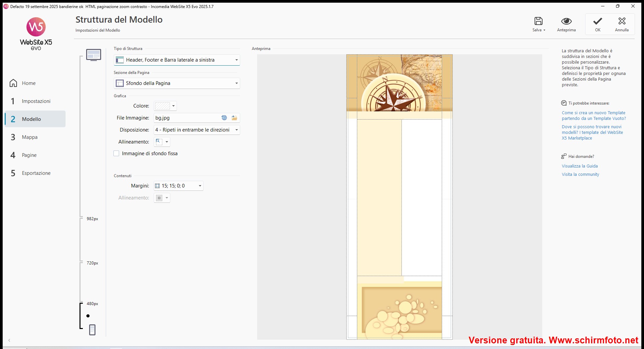This screenshot has width=644, height=349.
Task: Open Visualizza la Guida link
Action: pos(579,166)
